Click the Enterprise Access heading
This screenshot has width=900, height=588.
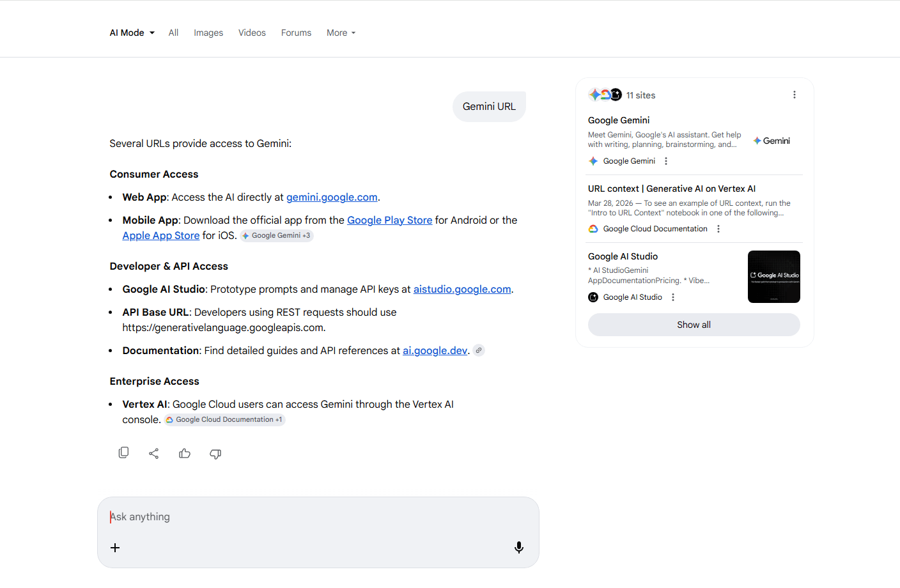point(154,381)
